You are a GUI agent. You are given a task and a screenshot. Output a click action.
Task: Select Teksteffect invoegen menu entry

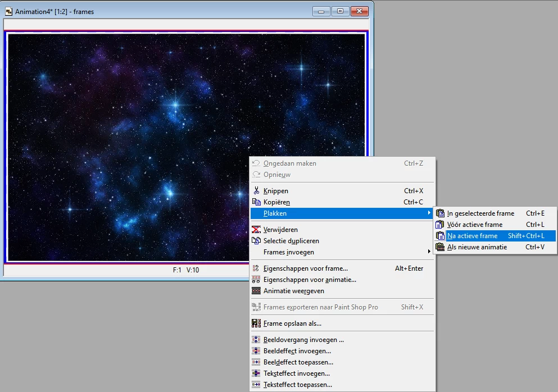point(296,373)
